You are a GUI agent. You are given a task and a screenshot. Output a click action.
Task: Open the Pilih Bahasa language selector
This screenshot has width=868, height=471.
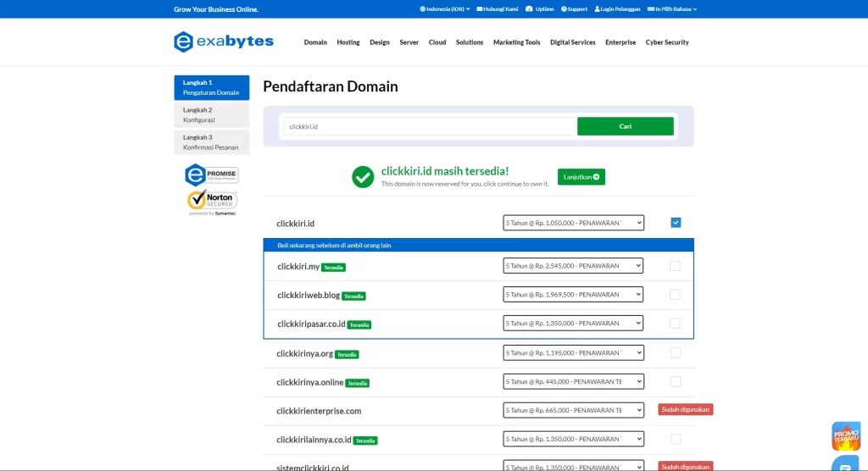click(672, 8)
